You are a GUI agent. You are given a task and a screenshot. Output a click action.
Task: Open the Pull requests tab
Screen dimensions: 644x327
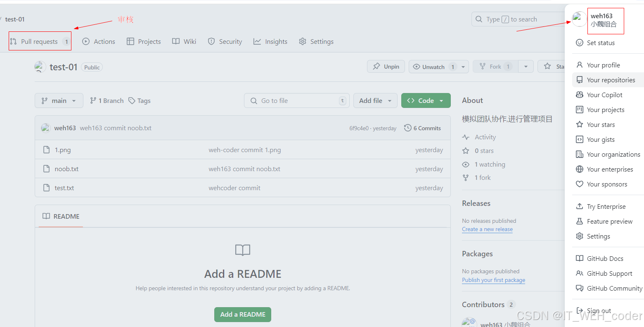[40, 41]
